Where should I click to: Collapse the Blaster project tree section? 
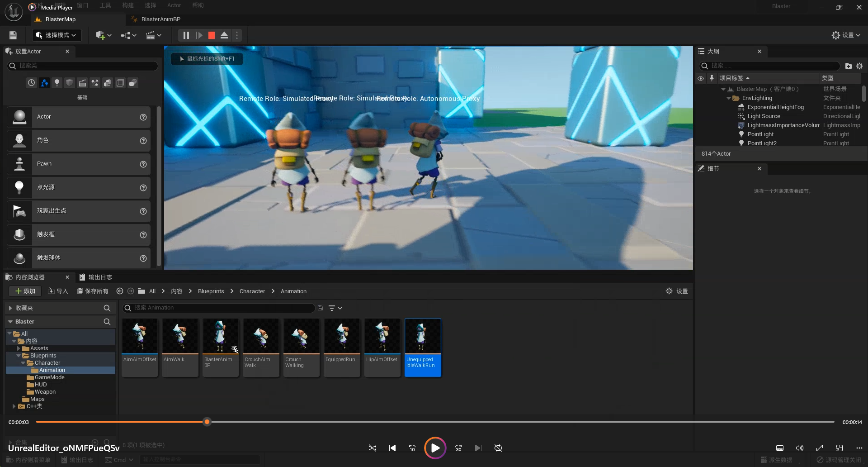(10, 322)
